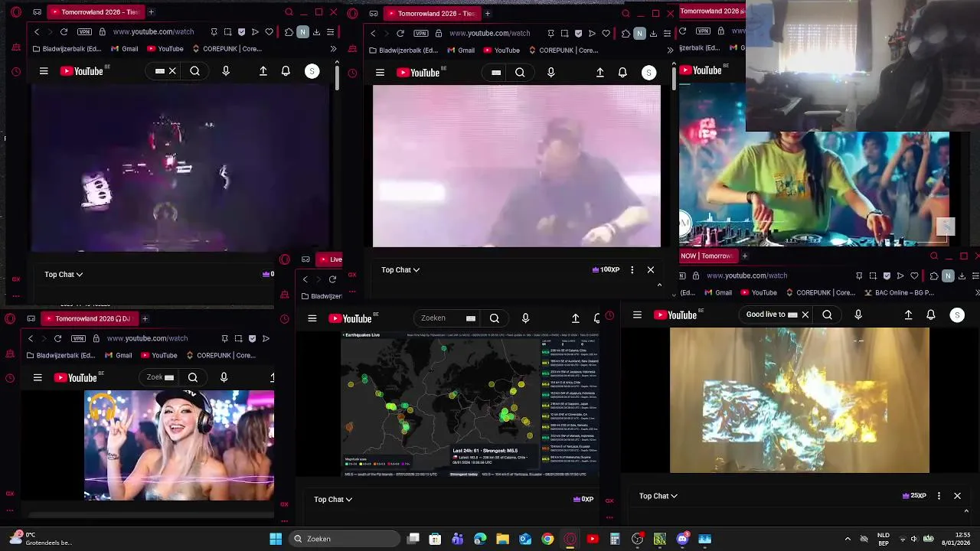Select Tomorrowland 2026 tab in top-left window
This screenshot has height=551, width=980.
coord(96,12)
